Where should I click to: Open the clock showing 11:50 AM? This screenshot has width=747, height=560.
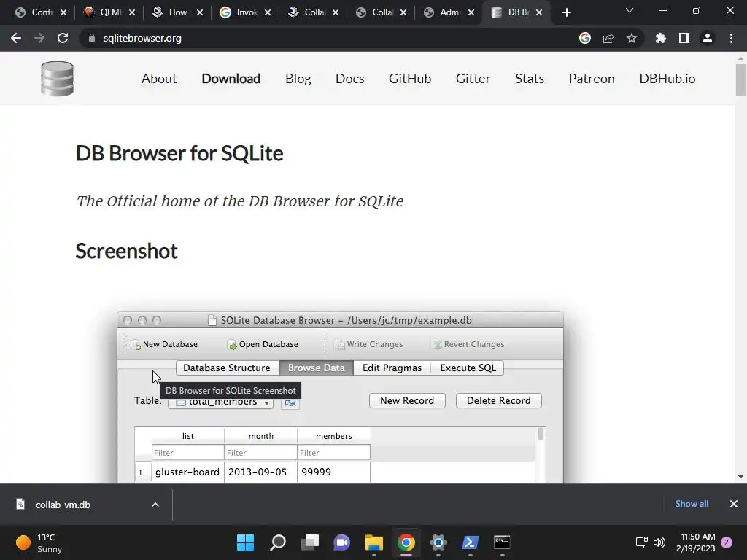coord(695,542)
